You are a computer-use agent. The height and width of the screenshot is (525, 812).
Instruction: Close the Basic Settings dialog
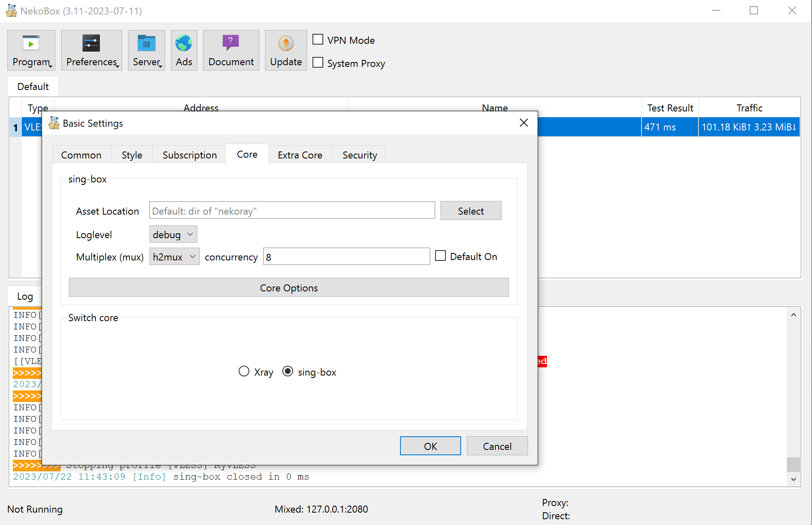coord(523,123)
